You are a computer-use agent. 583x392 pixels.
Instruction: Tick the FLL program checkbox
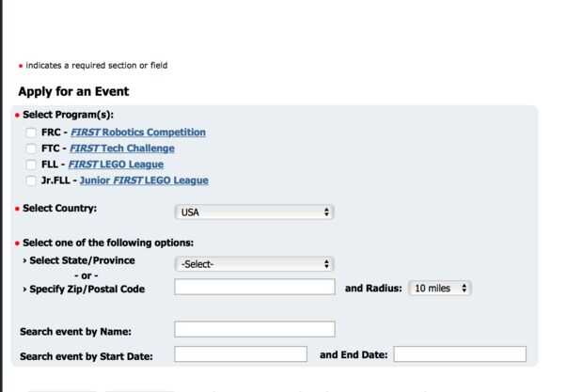[32, 165]
